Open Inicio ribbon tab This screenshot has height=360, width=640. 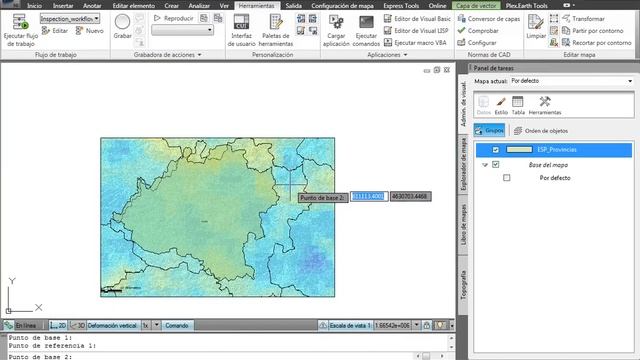[x=34, y=6]
